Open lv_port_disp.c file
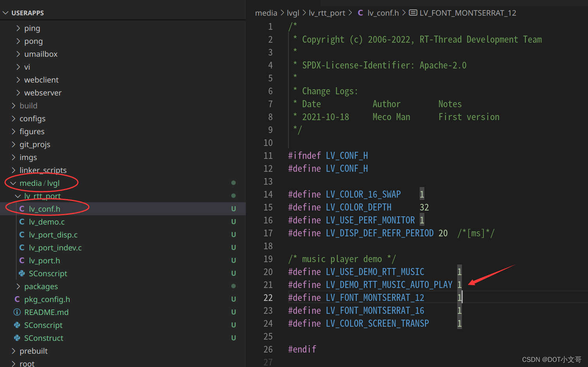The image size is (588, 367). tap(53, 235)
